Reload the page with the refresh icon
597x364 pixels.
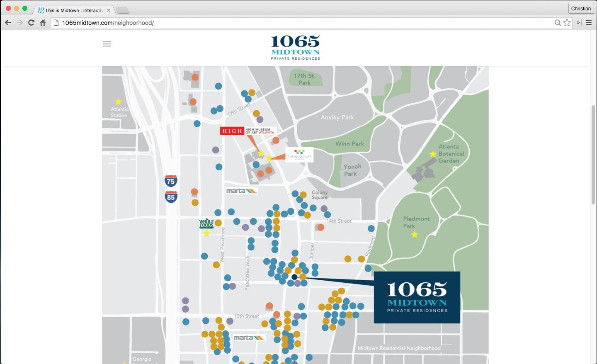click(31, 23)
